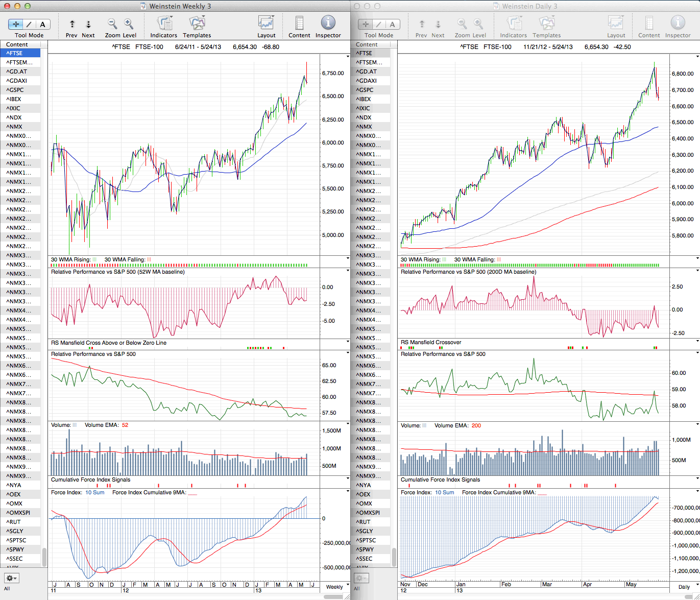Open the Daily period selector at chart bottom
Image resolution: width=700 pixels, height=600 pixels.
point(684,587)
